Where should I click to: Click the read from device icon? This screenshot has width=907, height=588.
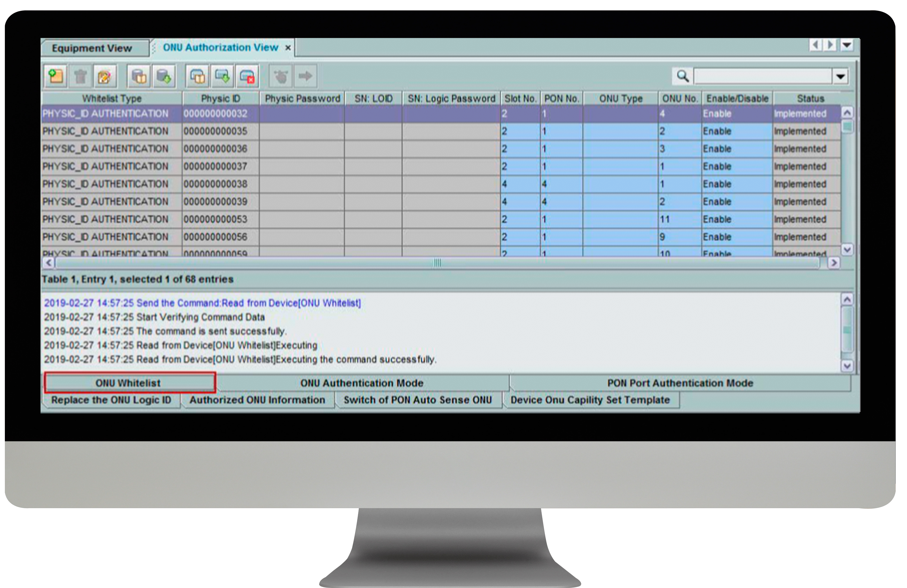(198, 76)
